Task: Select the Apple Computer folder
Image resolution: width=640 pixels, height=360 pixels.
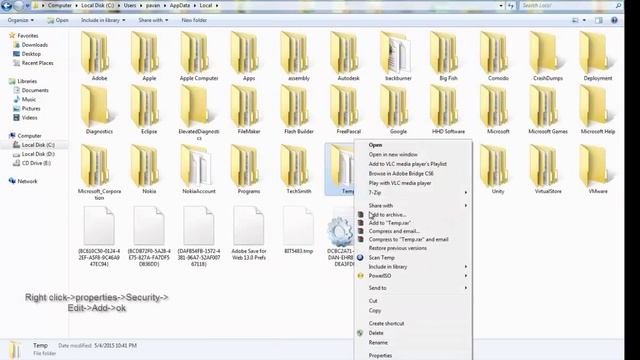Action: pyautogui.click(x=199, y=56)
